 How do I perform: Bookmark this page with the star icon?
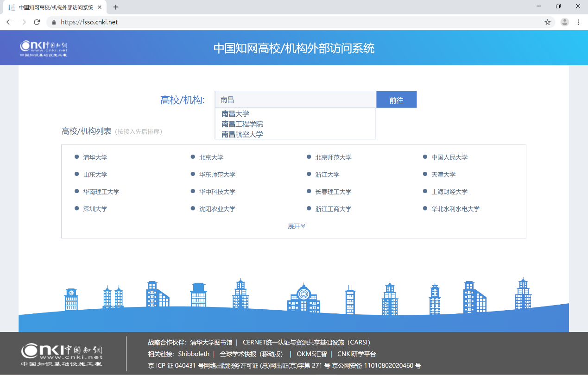tap(547, 22)
